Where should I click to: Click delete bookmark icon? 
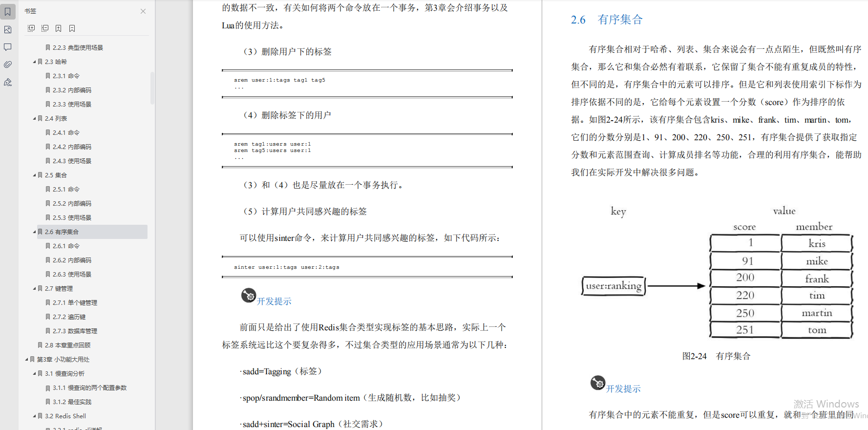pos(72,28)
